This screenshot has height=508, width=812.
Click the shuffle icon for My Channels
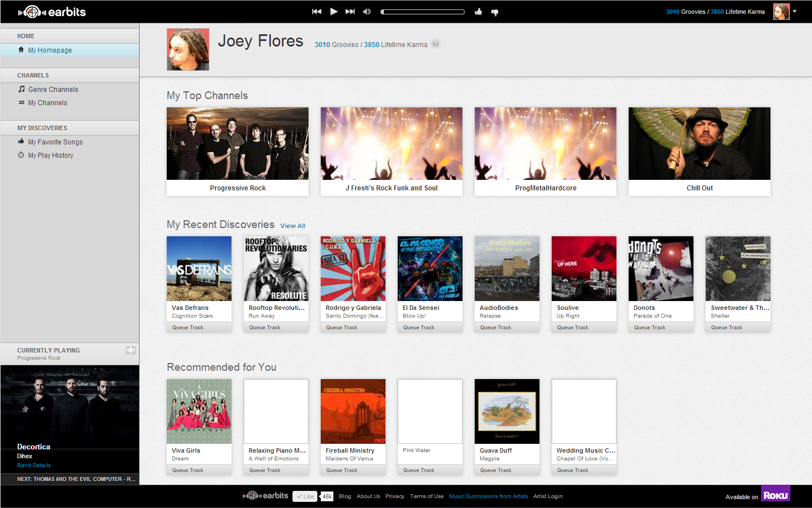(22, 102)
